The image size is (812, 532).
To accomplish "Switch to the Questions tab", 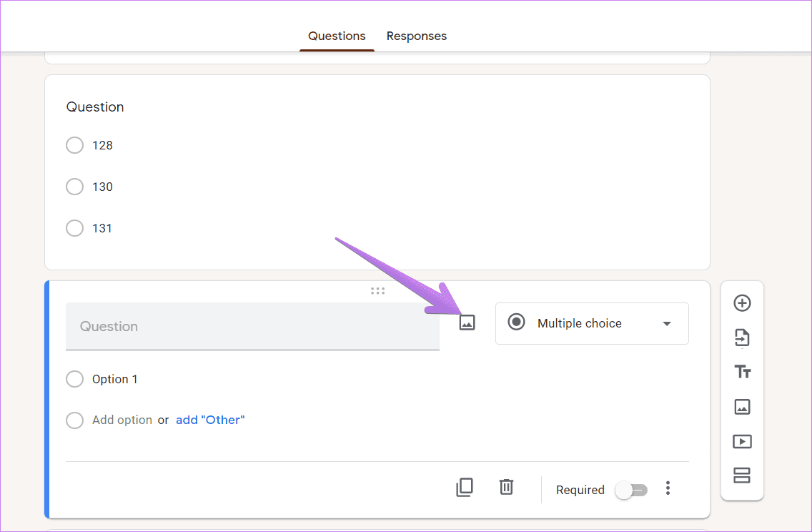I will pos(337,36).
